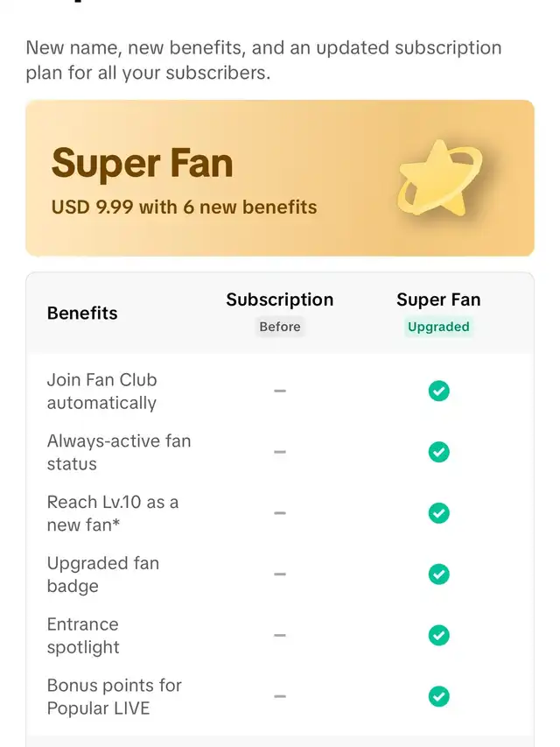Tap the Upgraded fan badge benefit text
This screenshot has width=560, height=747.
[x=102, y=574]
